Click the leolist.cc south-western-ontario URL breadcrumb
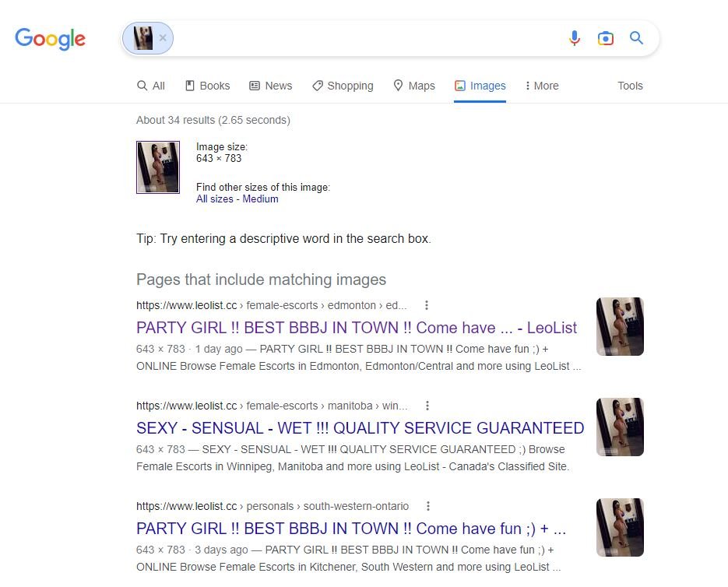 click(273, 506)
